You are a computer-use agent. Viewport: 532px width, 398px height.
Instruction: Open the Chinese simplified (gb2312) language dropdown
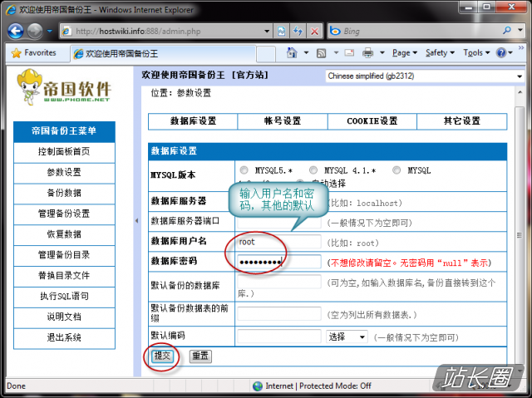click(424, 76)
